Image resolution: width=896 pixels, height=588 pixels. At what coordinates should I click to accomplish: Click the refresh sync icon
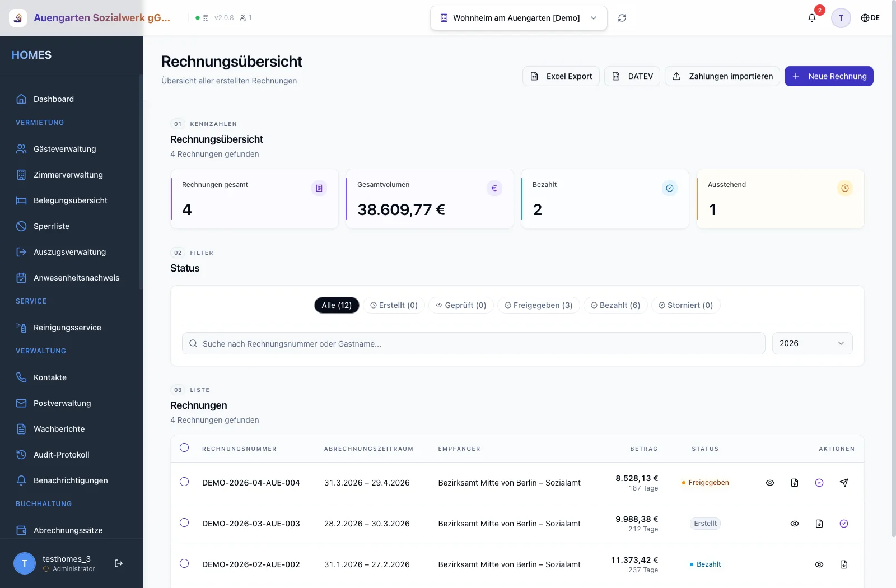tap(622, 18)
